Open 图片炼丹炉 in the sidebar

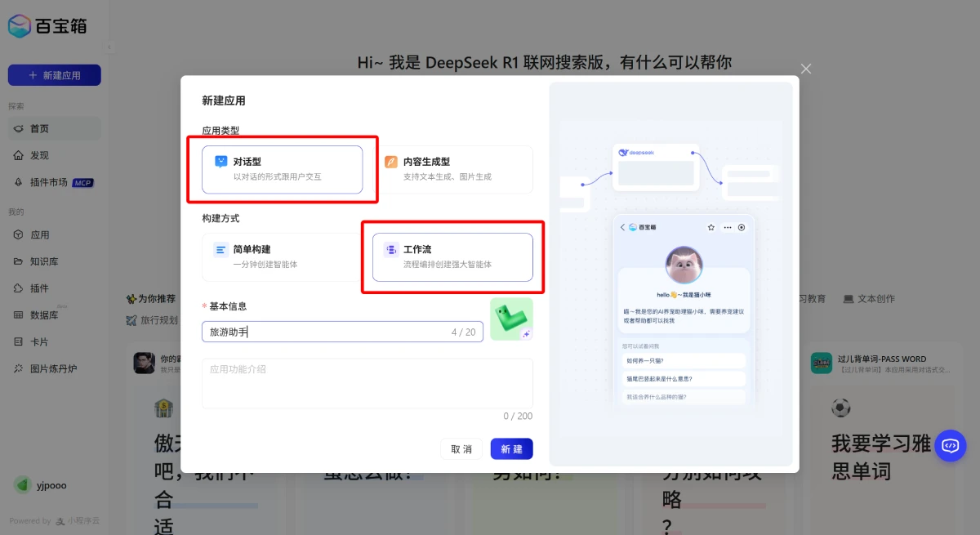tap(55, 368)
